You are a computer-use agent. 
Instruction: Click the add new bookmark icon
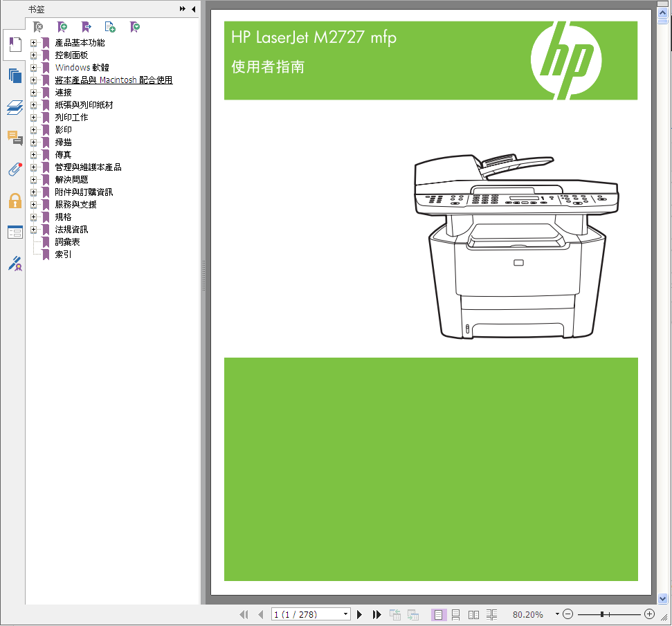62,28
